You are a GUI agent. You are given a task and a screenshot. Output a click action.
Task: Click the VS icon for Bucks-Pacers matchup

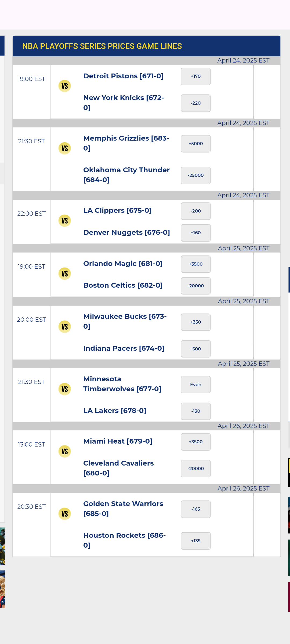65,327
